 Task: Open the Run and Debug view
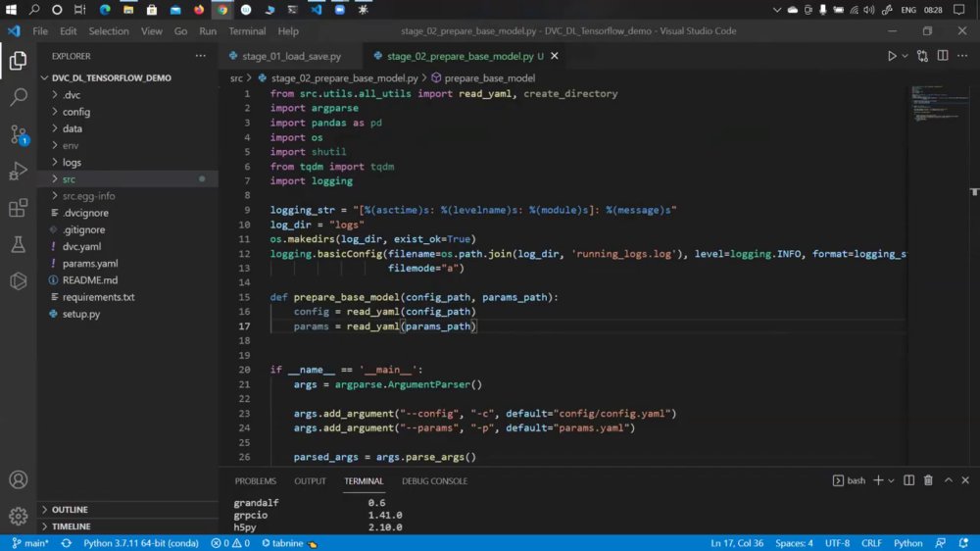pos(18,171)
